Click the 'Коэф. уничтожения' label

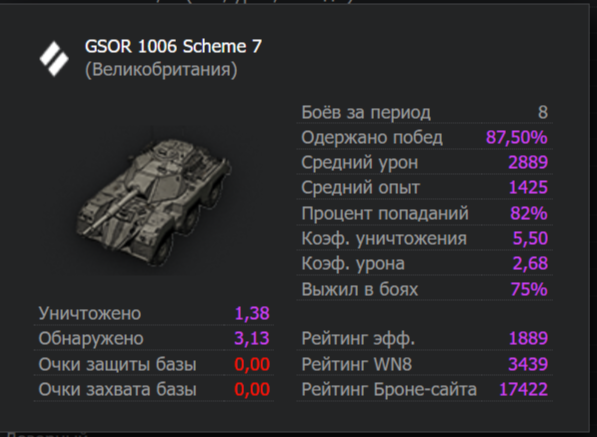coord(384,239)
